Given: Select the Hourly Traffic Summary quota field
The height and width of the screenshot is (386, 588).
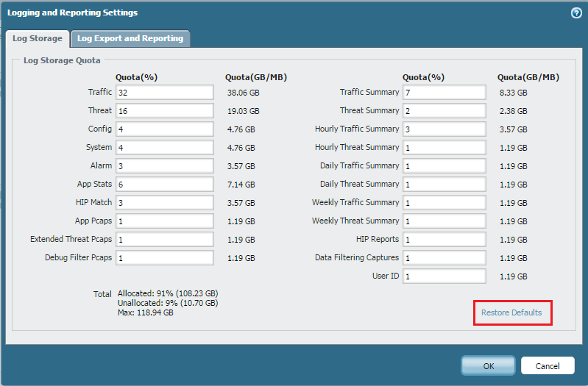Looking at the screenshot, I should click(x=444, y=129).
